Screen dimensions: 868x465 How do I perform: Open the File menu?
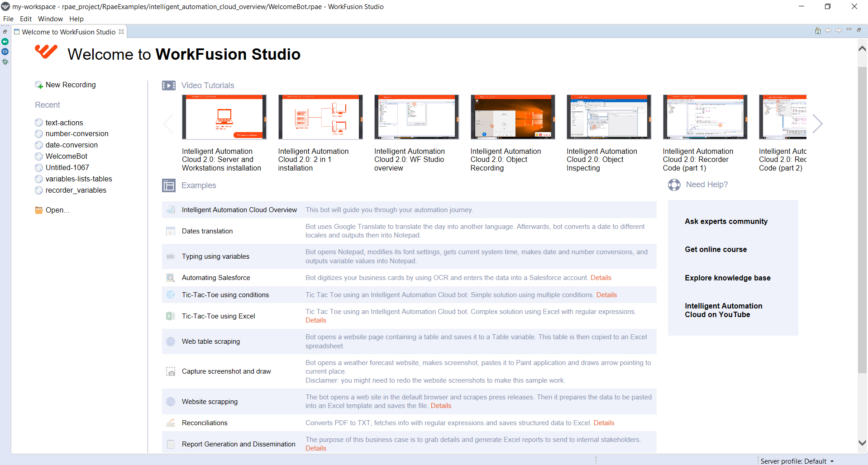point(8,19)
